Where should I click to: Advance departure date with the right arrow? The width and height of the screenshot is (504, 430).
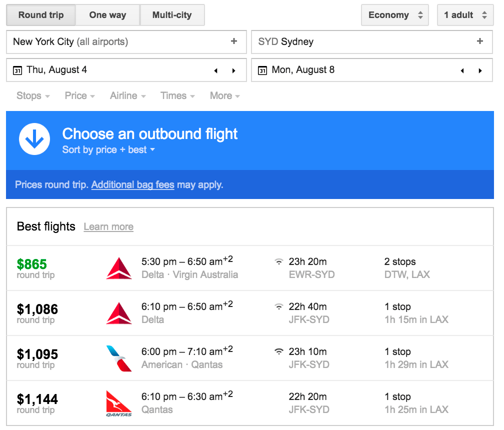[x=233, y=70]
